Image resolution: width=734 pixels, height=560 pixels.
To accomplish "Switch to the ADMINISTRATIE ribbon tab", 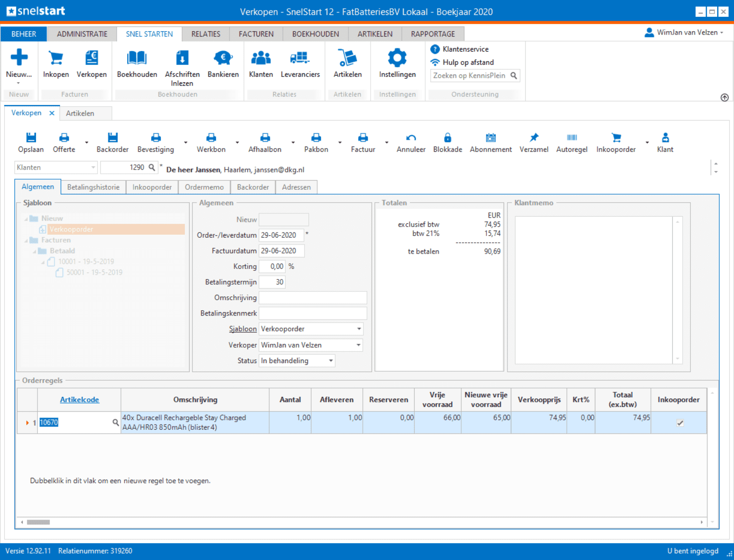I will click(x=82, y=34).
